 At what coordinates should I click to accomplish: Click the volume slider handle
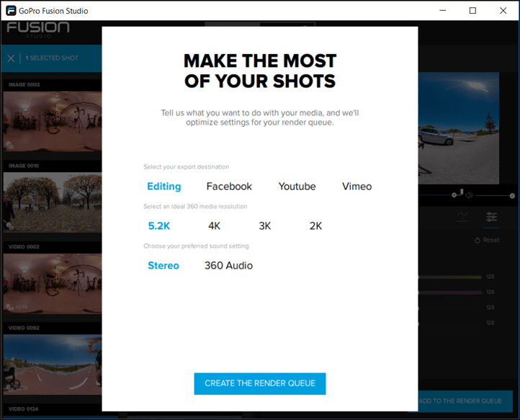[x=512, y=196]
